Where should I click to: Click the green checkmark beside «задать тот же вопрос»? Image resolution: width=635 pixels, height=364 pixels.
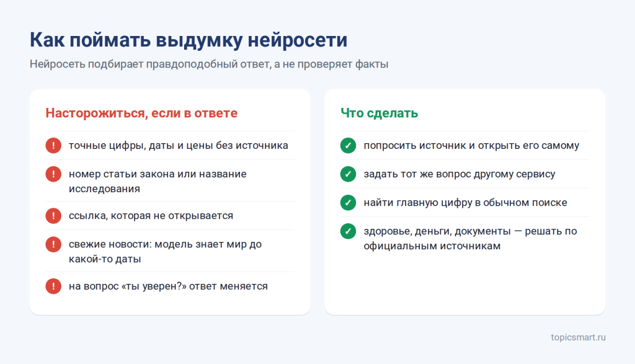[x=348, y=174]
